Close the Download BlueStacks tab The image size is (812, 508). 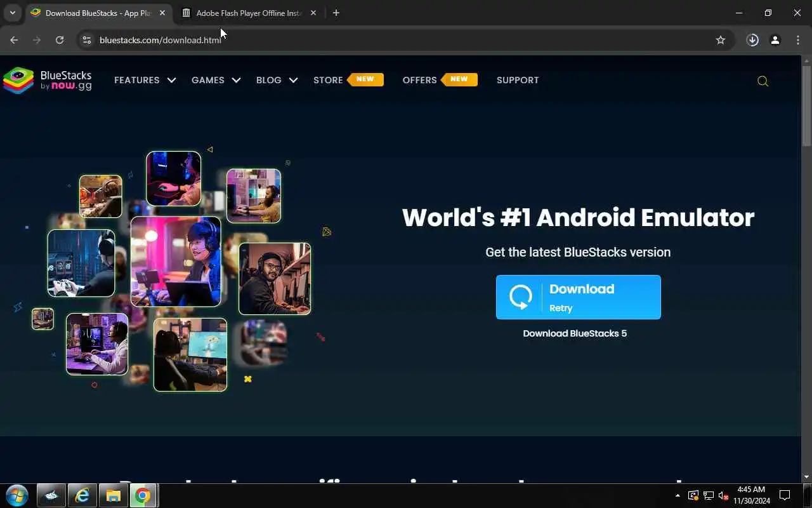point(162,13)
